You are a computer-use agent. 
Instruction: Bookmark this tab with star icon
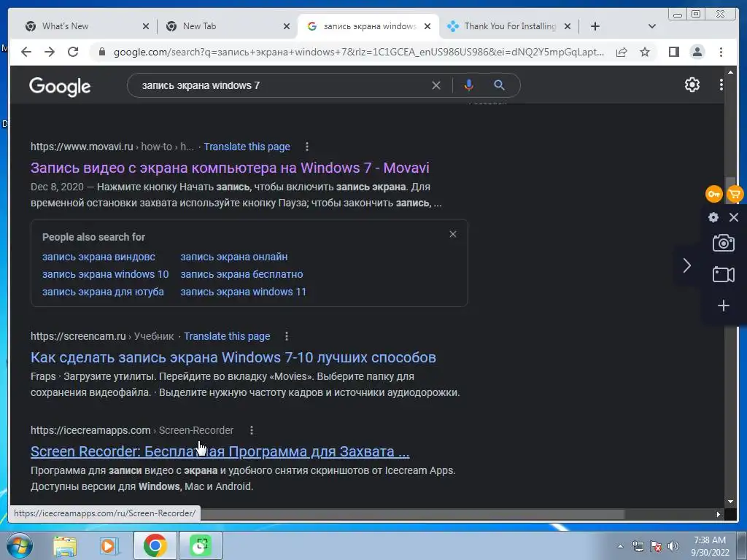(645, 52)
